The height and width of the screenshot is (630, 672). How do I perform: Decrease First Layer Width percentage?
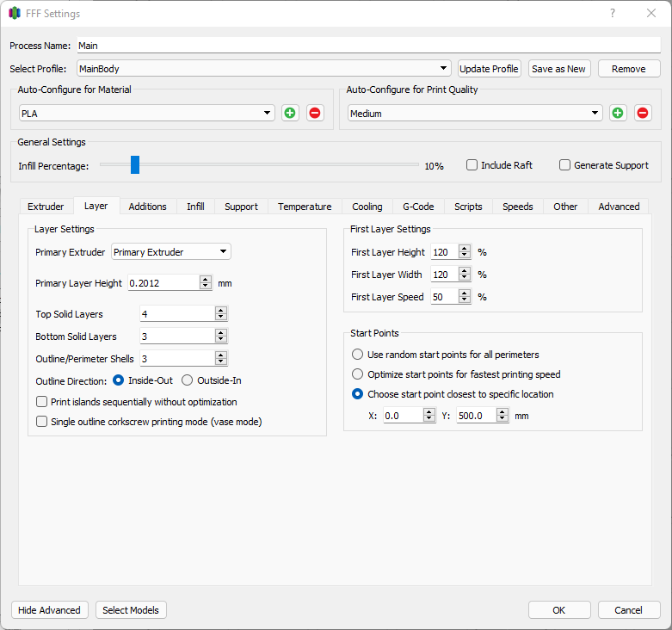click(465, 277)
